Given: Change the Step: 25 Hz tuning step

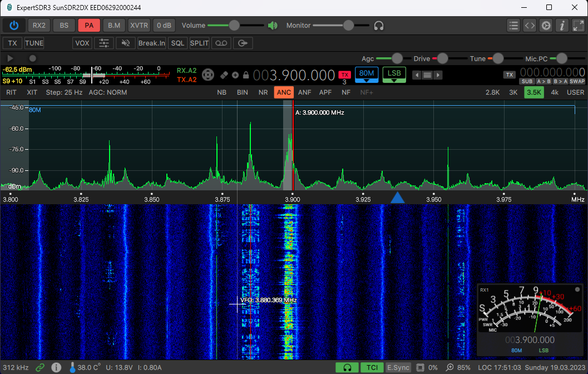Looking at the screenshot, I should 64,92.
